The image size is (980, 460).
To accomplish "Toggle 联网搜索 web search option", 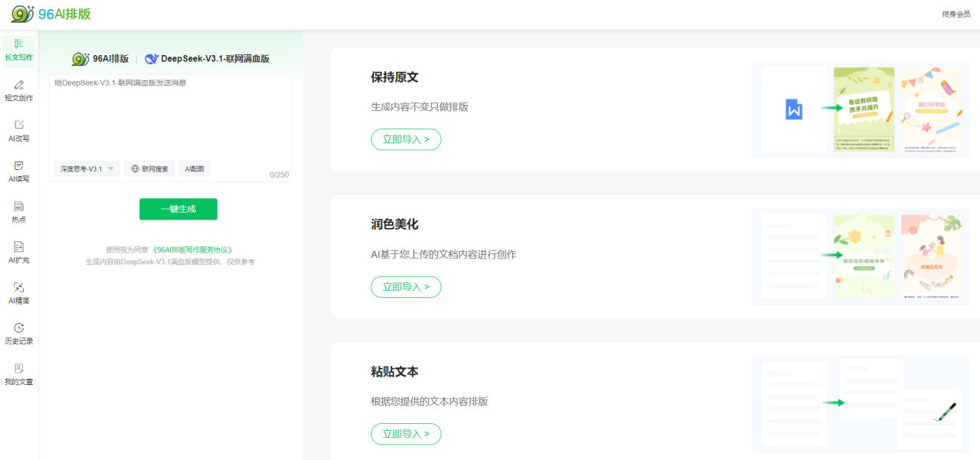I will 149,169.
